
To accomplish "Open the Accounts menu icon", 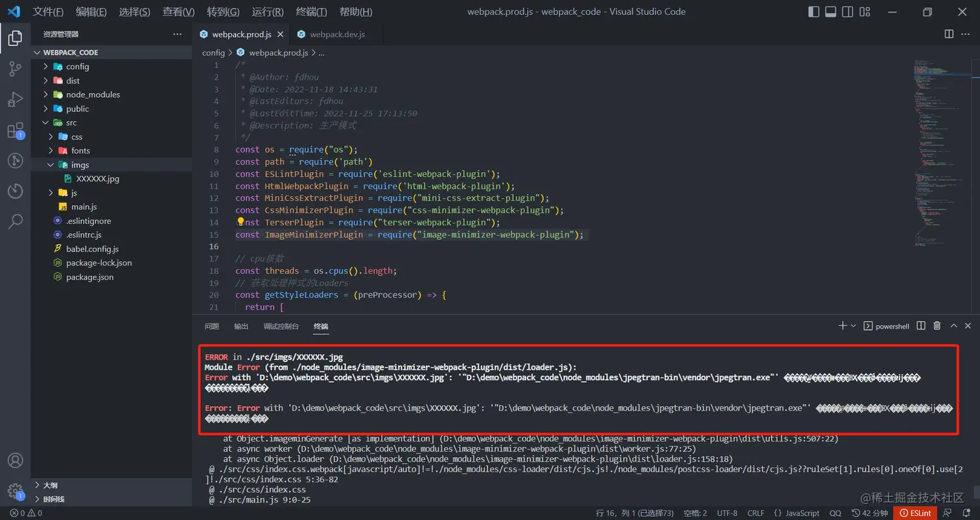I will tap(15, 460).
